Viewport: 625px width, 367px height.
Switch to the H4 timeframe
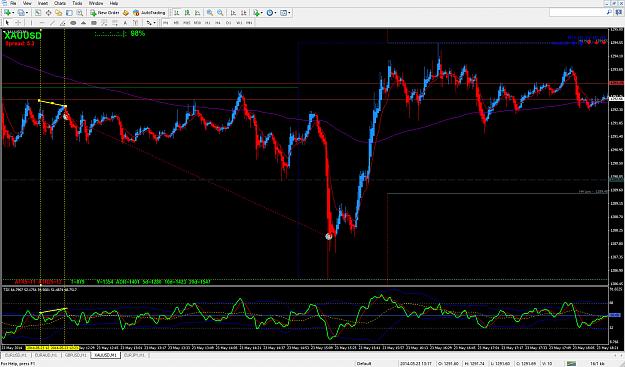pyautogui.click(x=218, y=23)
